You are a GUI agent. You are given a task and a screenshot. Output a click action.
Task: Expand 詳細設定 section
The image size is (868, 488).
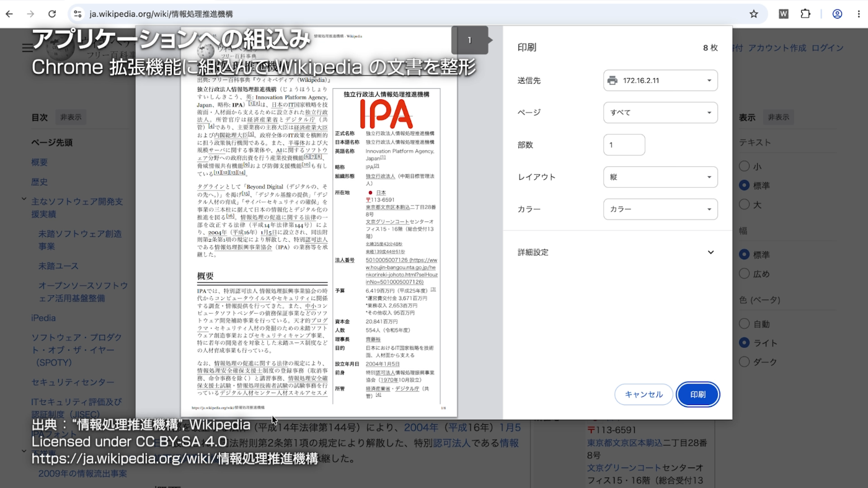617,252
